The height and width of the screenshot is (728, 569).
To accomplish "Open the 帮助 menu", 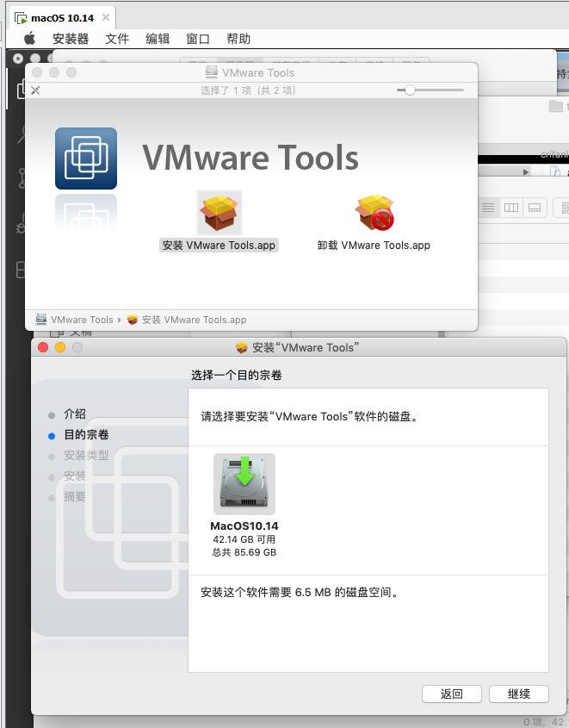I will pos(238,39).
